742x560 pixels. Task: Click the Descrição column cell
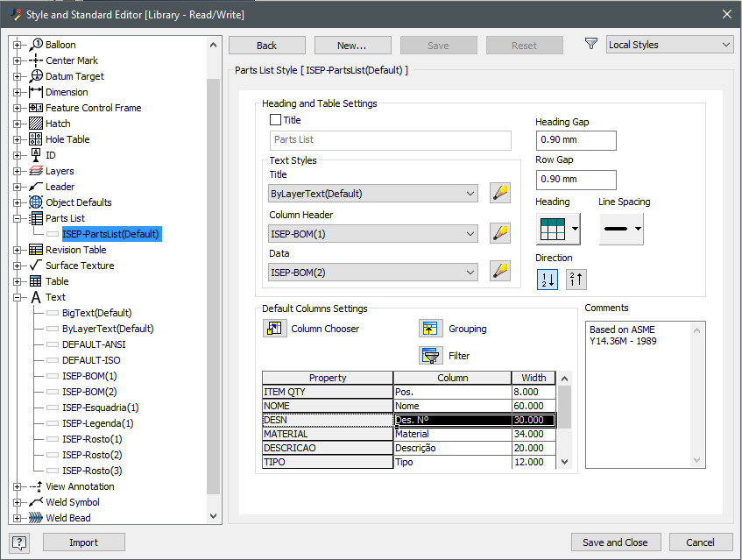point(452,449)
